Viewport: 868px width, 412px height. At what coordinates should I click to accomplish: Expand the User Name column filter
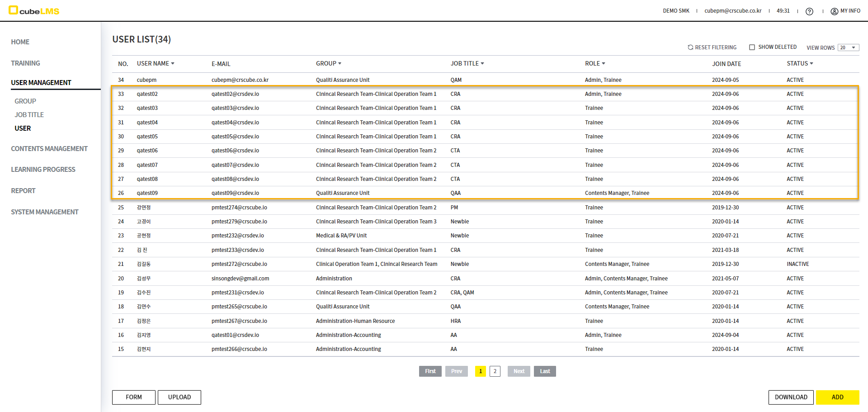pyautogui.click(x=173, y=64)
